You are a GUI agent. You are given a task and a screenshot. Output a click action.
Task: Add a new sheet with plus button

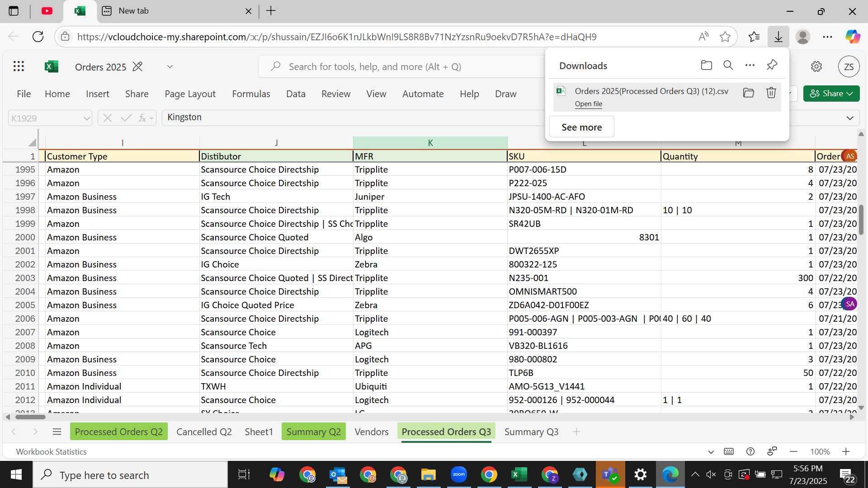coord(576,432)
